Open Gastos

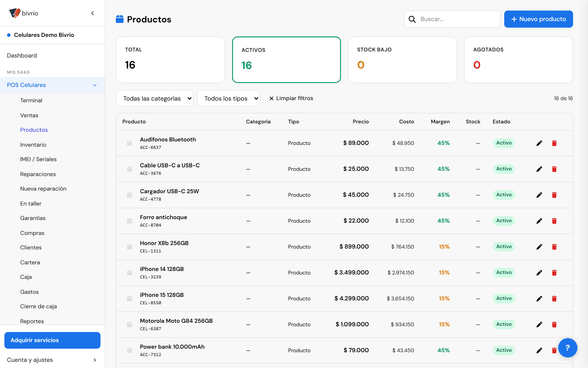tap(29, 292)
